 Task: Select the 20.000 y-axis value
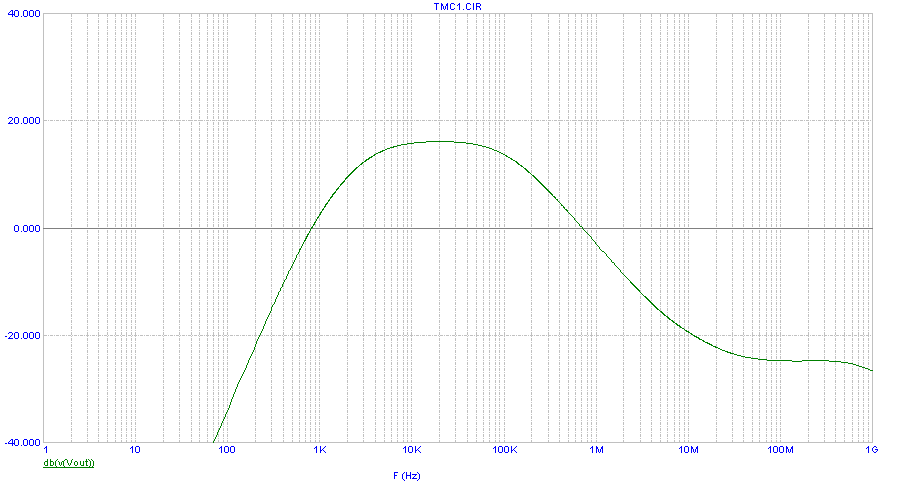click(24, 120)
